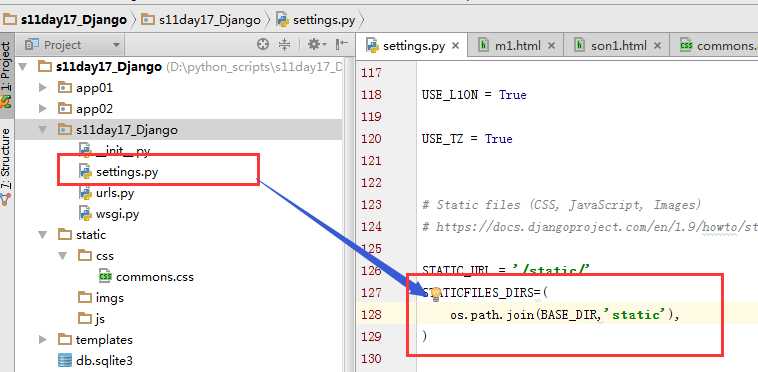Close the son1.html tab
Image resolution: width=758 pixels, height=372 pixels.
657,46
